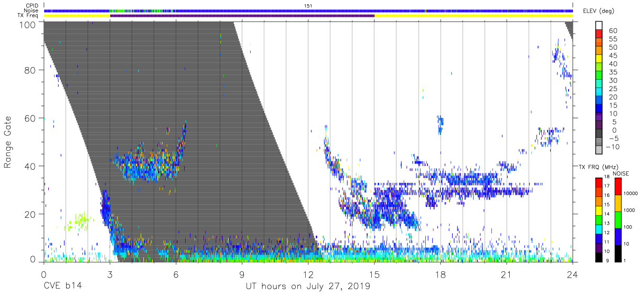Click y-axis tick label '100'
The height and width of the screenshot is (297, 644).
[27, 25]
